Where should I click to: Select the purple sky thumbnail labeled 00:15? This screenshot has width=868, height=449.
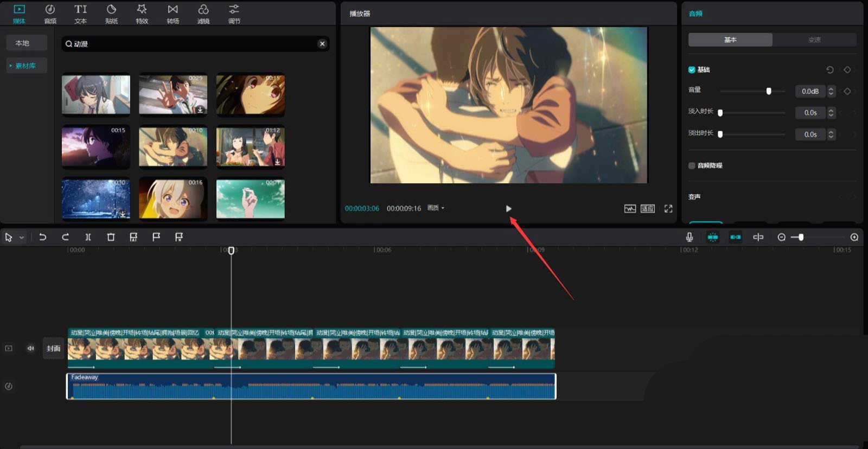pos(96,147)
